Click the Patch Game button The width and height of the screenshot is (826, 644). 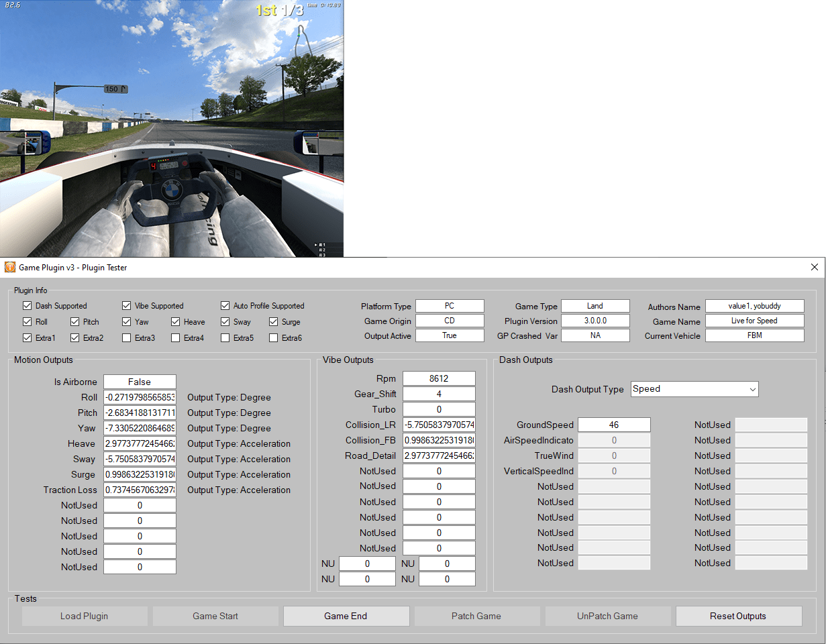point(477,616)
